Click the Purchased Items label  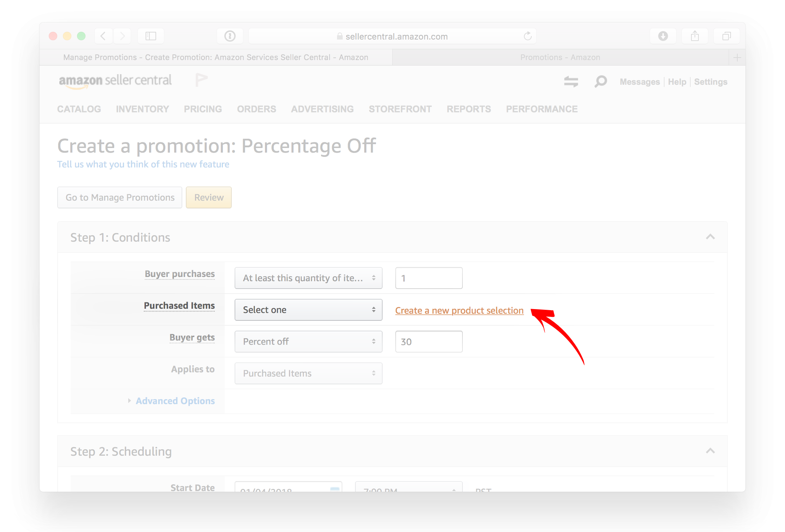179,306
